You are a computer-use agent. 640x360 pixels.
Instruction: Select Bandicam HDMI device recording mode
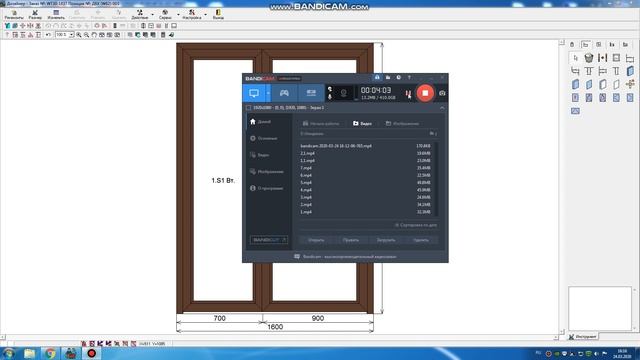311,93
